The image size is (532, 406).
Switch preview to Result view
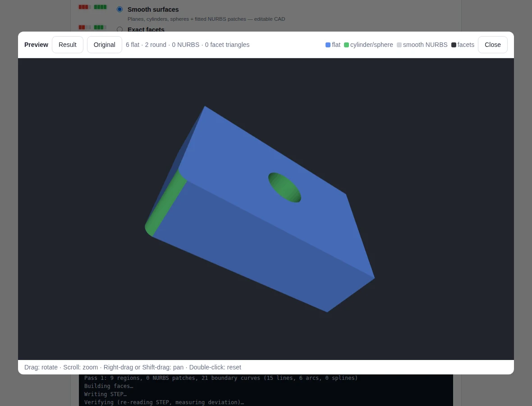pyautogui.click(x=68, y=45)
